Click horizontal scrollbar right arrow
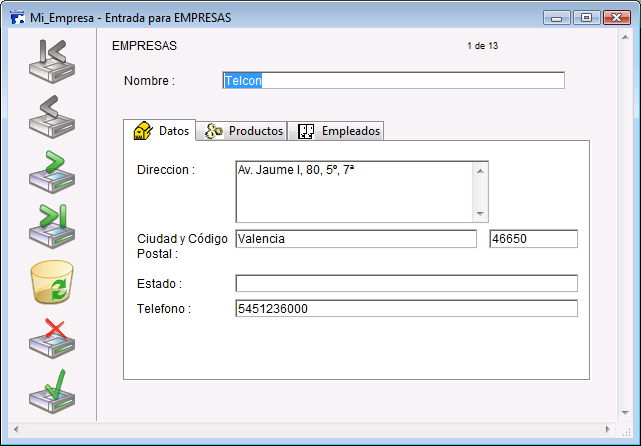641x446 pixels. pyautogui.click(x=607, y=429)
